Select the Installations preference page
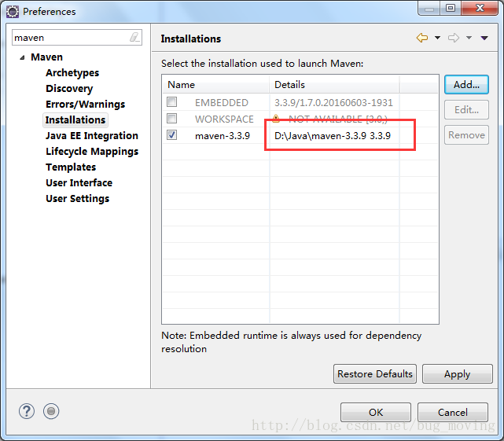The width and height of the screenshot is (504, 441). (x=75, y=120)
